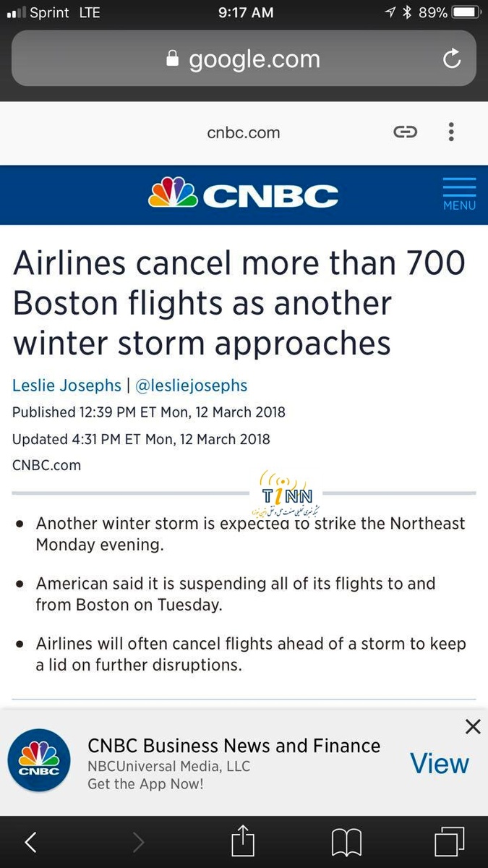The width and height of the screenshot is (488, 868).
Task: Tap View to open CNBC app
Action: [440, 763]
